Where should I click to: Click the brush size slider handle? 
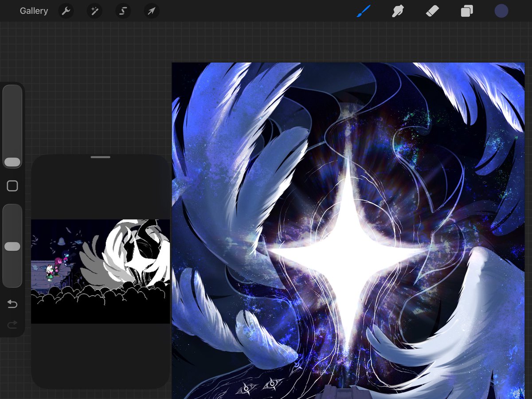12,162
